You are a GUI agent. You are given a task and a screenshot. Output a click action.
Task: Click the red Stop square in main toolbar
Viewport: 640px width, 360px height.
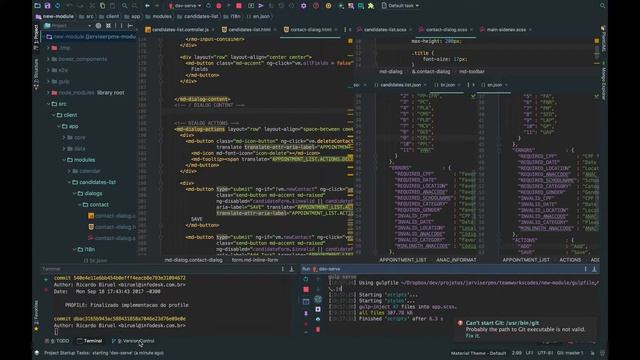point(239,6)
